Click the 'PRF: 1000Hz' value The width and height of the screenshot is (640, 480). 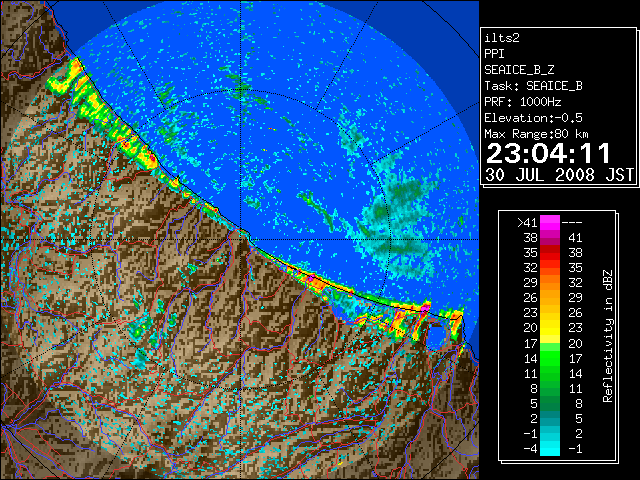[522, 102]
